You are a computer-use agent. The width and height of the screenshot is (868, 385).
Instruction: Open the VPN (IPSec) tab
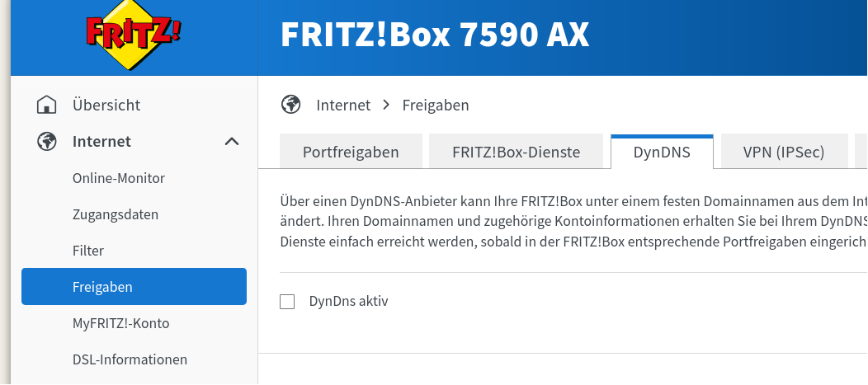coord(783,153)
